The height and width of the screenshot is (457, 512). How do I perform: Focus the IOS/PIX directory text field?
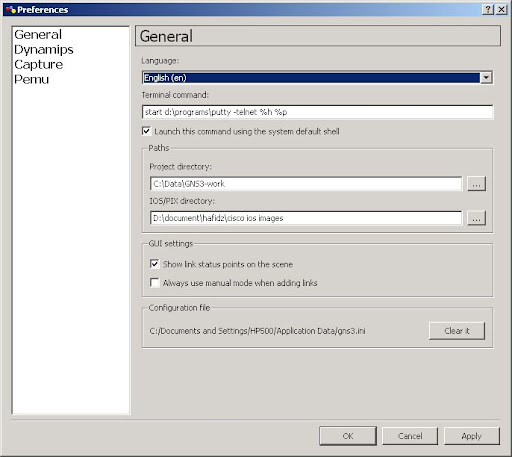306,218
